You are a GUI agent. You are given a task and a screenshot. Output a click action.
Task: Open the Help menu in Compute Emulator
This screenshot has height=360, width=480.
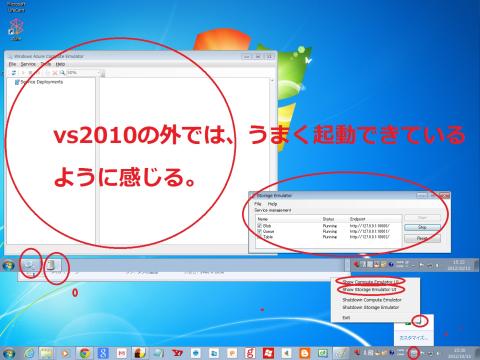(60, 64)
